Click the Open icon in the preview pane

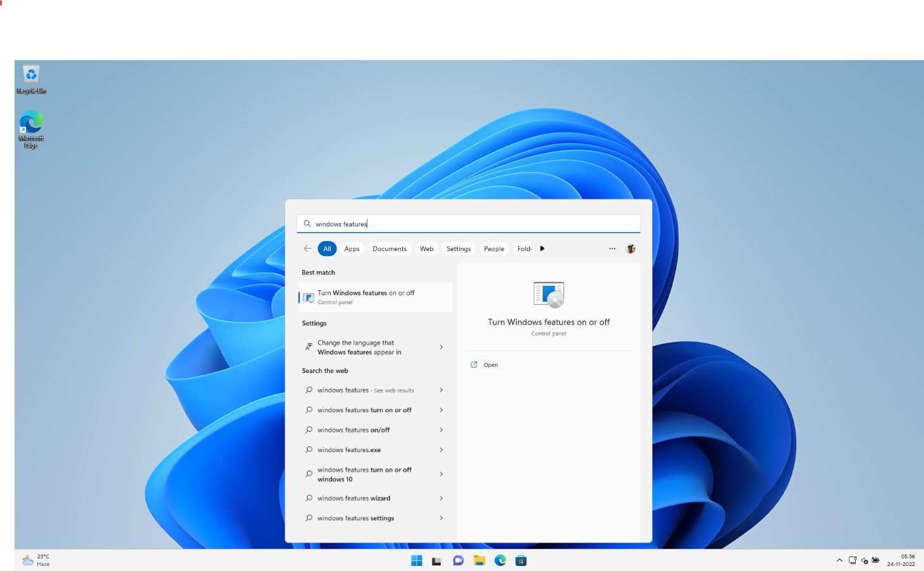pos(474,365)
